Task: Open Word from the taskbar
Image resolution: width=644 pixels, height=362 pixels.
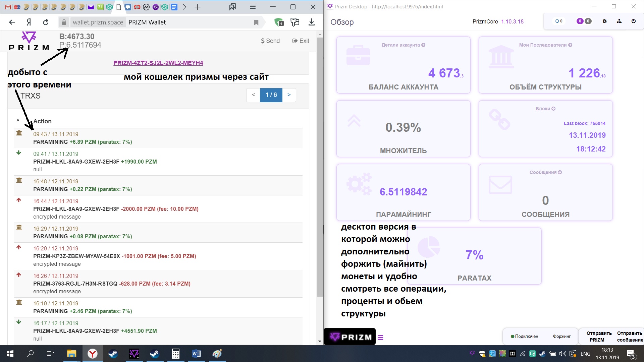Action: pos(196,354)
